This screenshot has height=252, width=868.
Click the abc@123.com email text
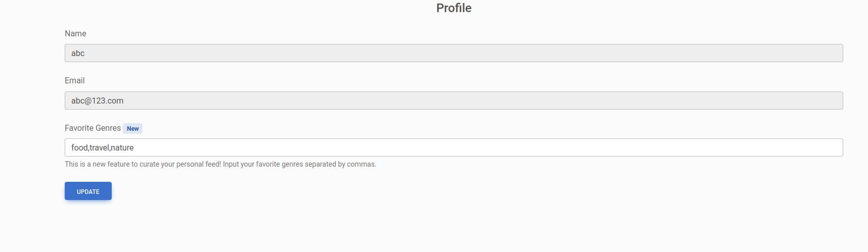pos(97,100)
